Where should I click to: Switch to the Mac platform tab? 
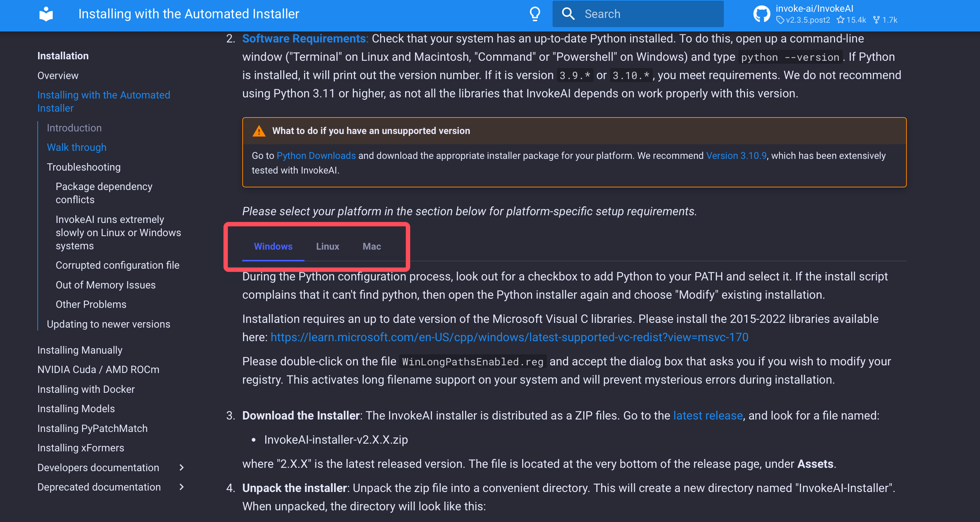point(371,246)
